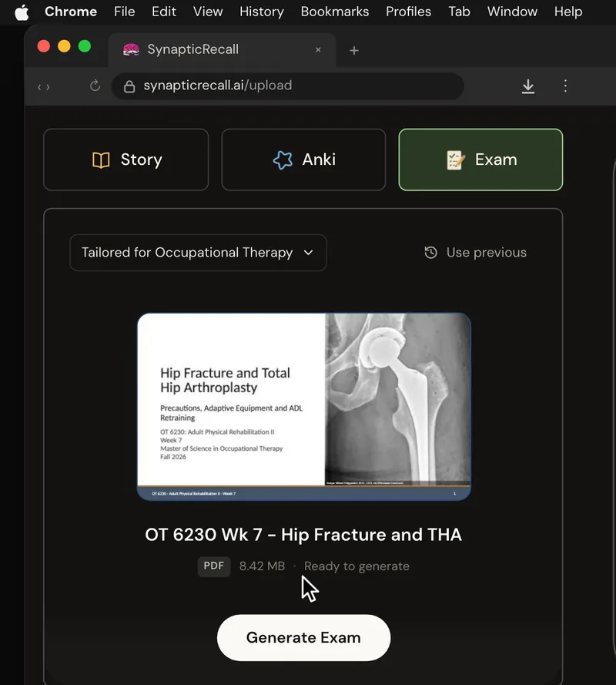Open the Profiles menu
The height and width of the screenshot is (685, 616).
click(x=408, y=12)
